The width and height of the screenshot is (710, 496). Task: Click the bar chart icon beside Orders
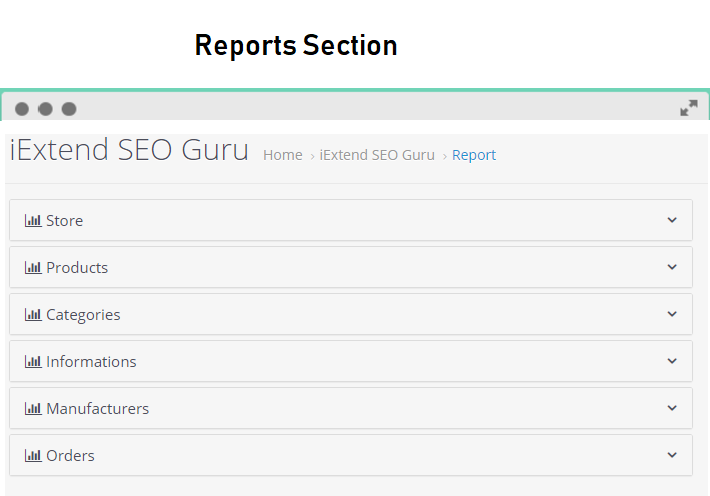(x=33, y=455)
